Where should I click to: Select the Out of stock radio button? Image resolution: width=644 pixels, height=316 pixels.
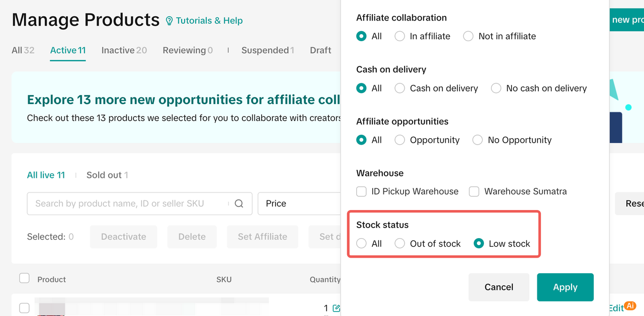coord(399,243)
